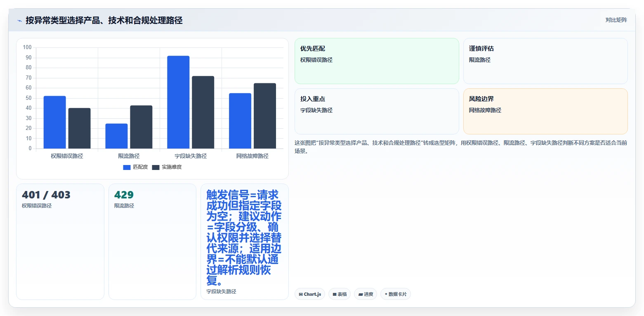Select the green 429 stat value
644x316 pixels.
click(124, 195)
